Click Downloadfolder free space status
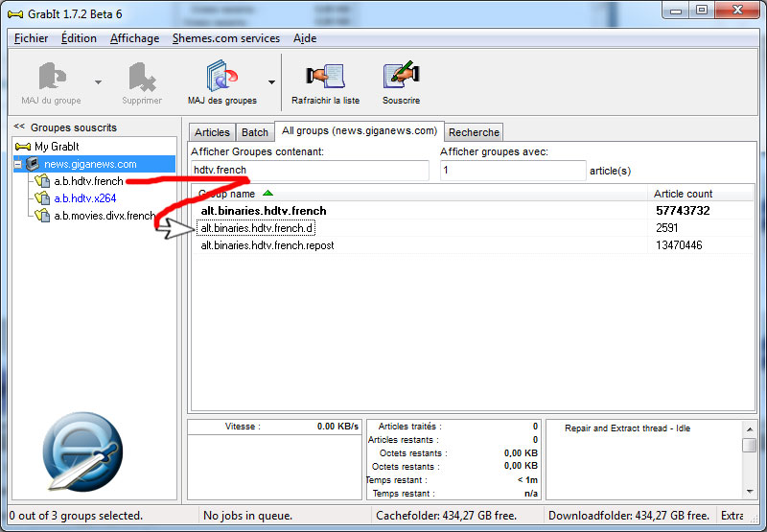This screenshot has width=767, height=532. tap(629, 516)
